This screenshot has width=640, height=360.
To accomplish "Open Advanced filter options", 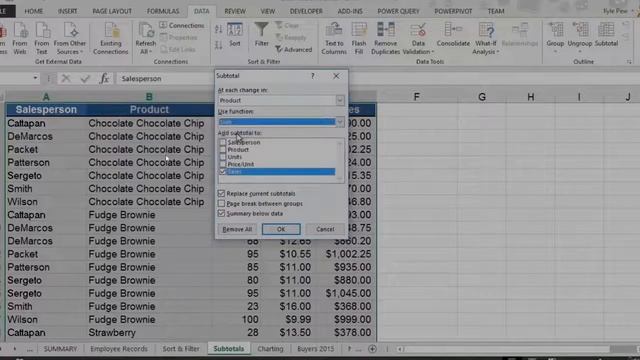I will coord(293,49).
